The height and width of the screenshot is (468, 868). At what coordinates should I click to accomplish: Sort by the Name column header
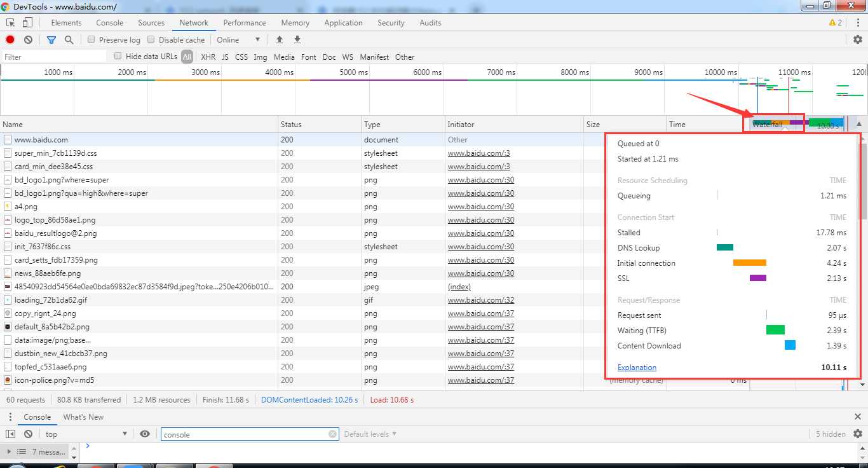[x=139, y=124]
